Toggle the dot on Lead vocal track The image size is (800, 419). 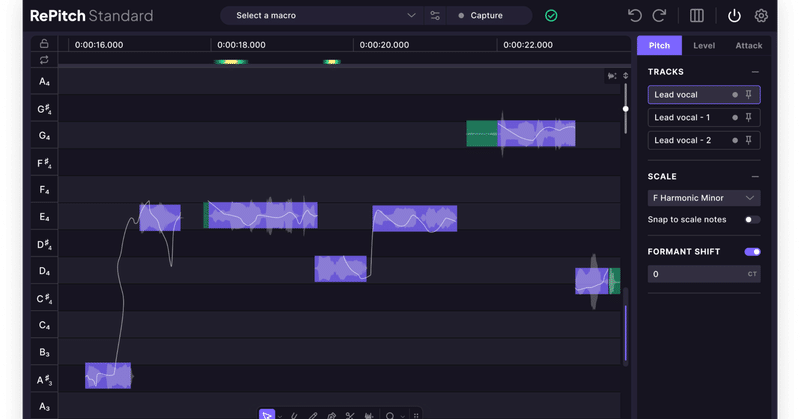click(x=735, y=94)
